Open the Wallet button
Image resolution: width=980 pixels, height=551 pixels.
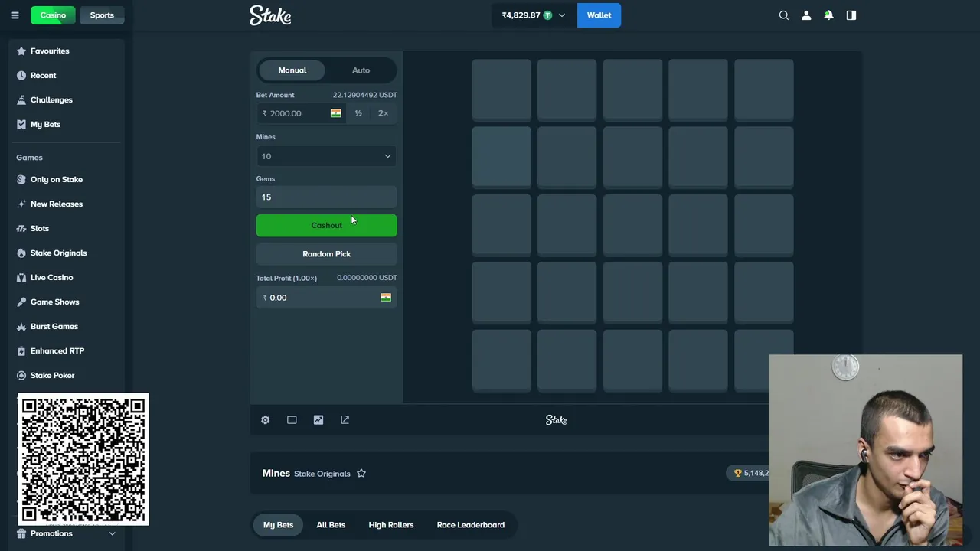point(599,15)
